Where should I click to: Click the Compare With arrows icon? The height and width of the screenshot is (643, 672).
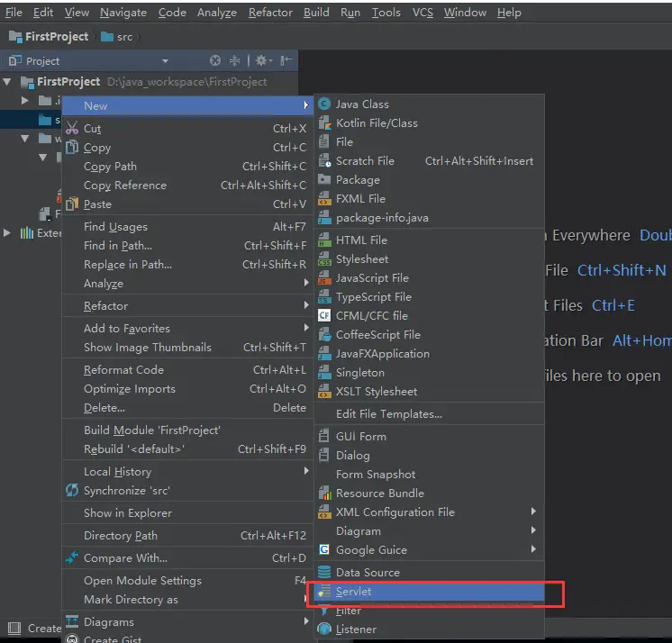click(x=72, y=557)
